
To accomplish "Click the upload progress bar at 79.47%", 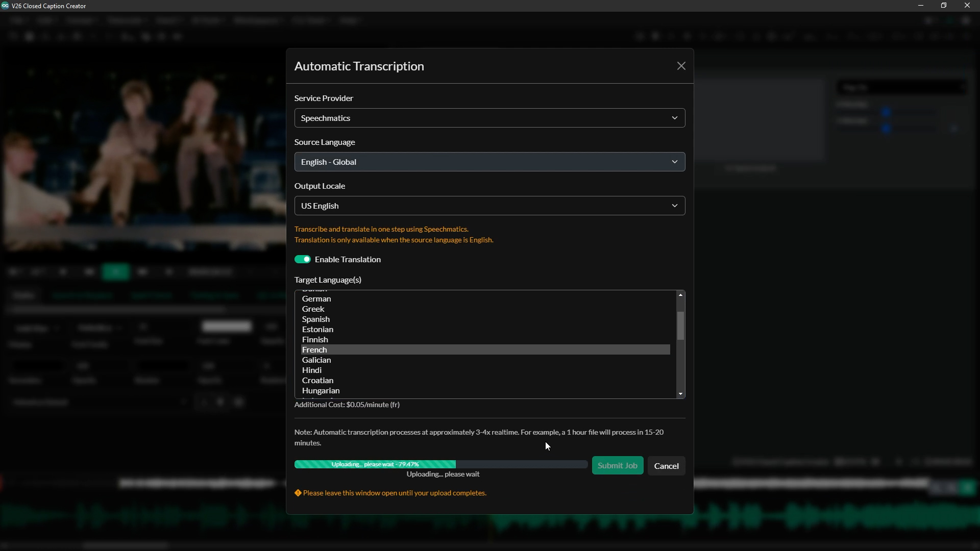I will [441, 464].
